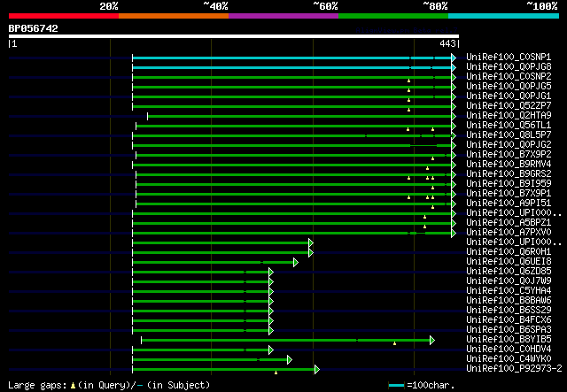Click arrowhead ending the UniRef100_C4WYK0 alignment
The height and width of the screenshot is (392, 567).
[290, 360]
